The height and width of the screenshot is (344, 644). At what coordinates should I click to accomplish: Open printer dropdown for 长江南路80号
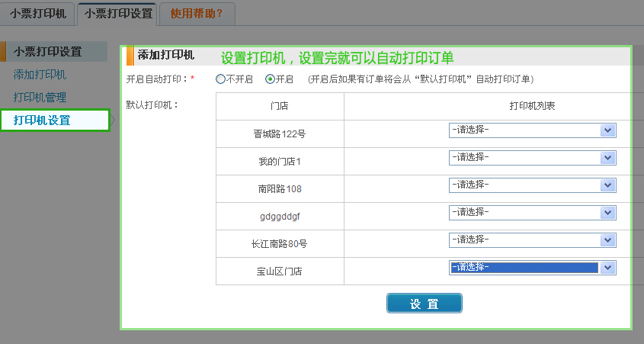532,240
